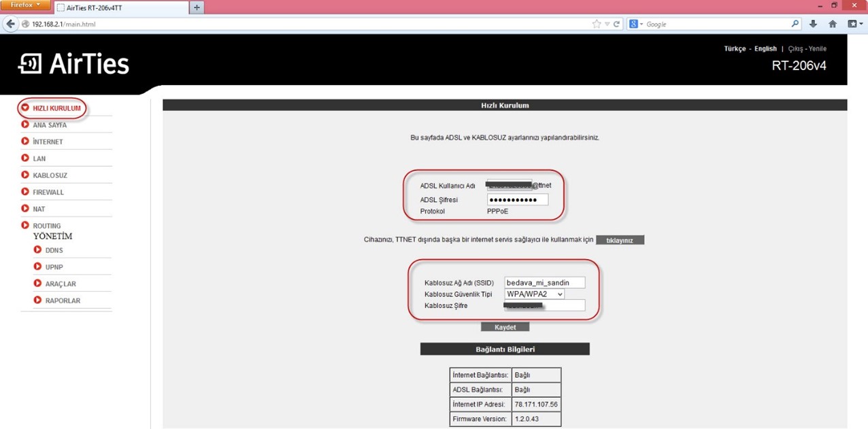Bookmark the page with the star icon
The image size is (868, 429).
click(597, 24)
